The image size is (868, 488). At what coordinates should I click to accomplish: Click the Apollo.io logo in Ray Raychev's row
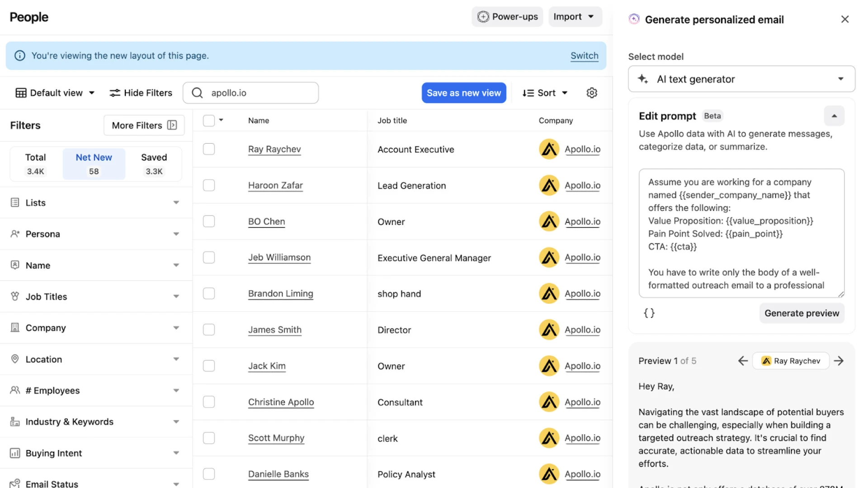coord(549,149)
